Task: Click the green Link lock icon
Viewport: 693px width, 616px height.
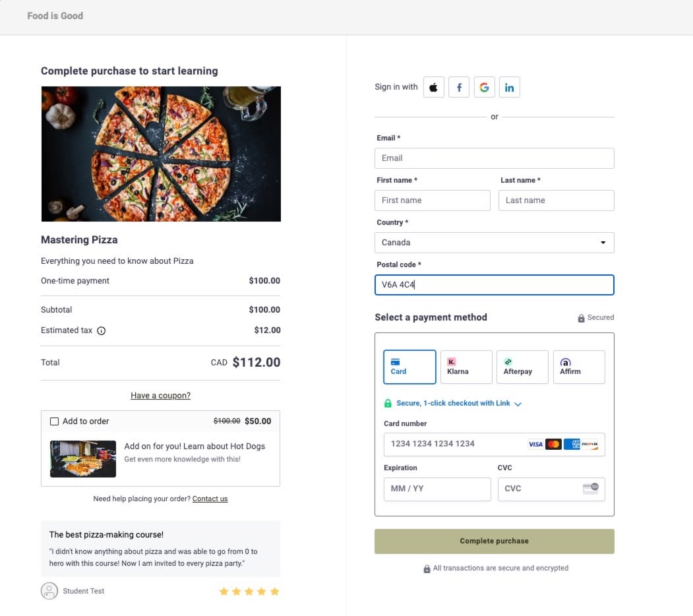Action: [x=389, y=403]
